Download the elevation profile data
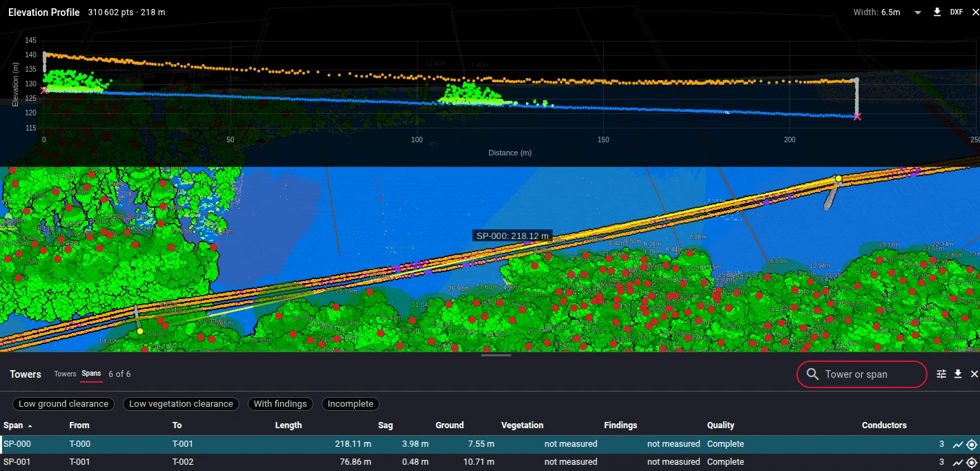The height and width of the screenshot is (471, 980). tap(937, 12)
